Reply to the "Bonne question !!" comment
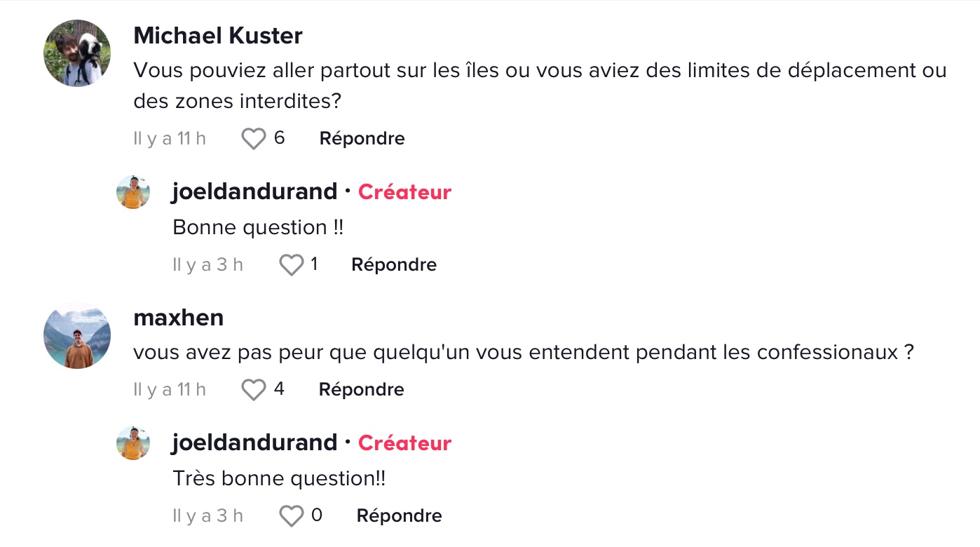The width and height of the screenshot is (980, 547). (x=394, y=265)
